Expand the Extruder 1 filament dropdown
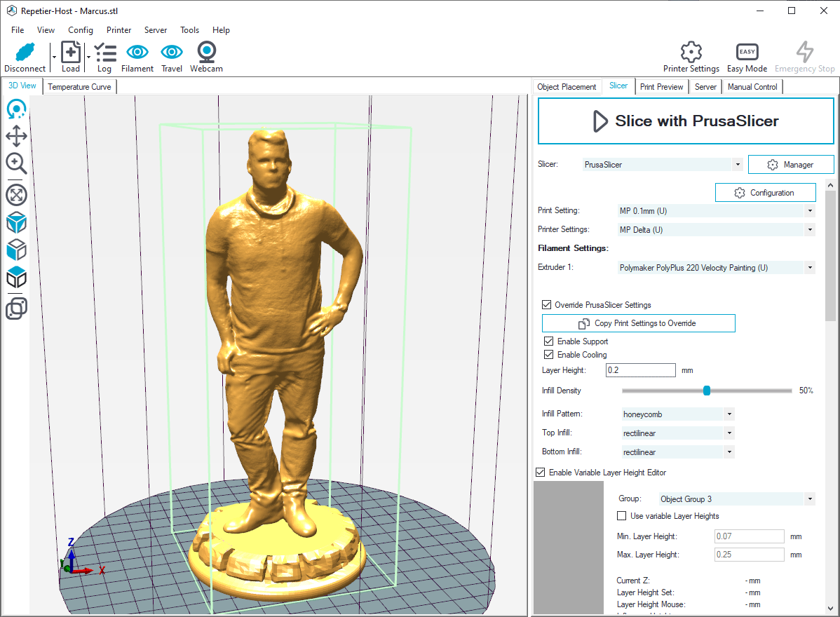 click(x=809, y=267)
